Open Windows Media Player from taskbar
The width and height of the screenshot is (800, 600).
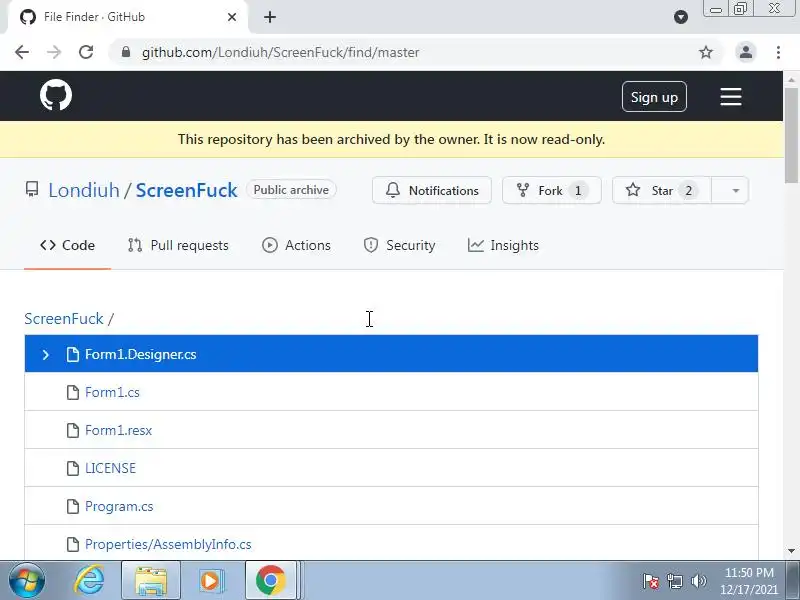pyautogui.click(x=210, y=580)
